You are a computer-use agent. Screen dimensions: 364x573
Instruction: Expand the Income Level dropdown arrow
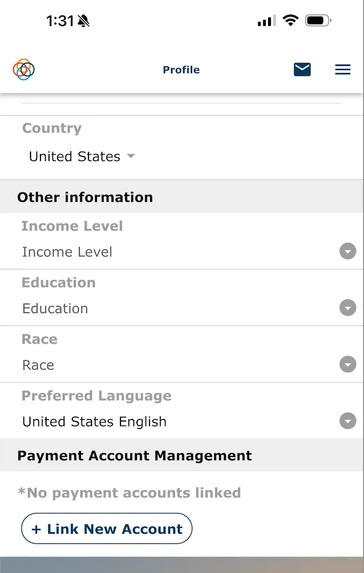[348, 251]
